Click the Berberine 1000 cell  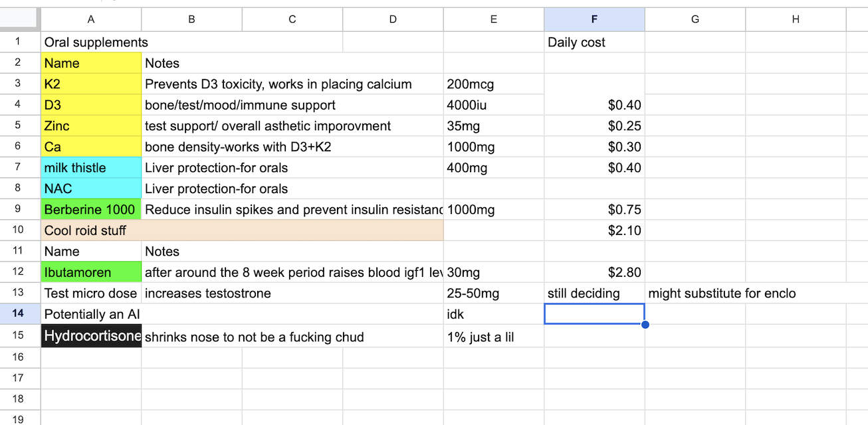click(x=91, y=210)
